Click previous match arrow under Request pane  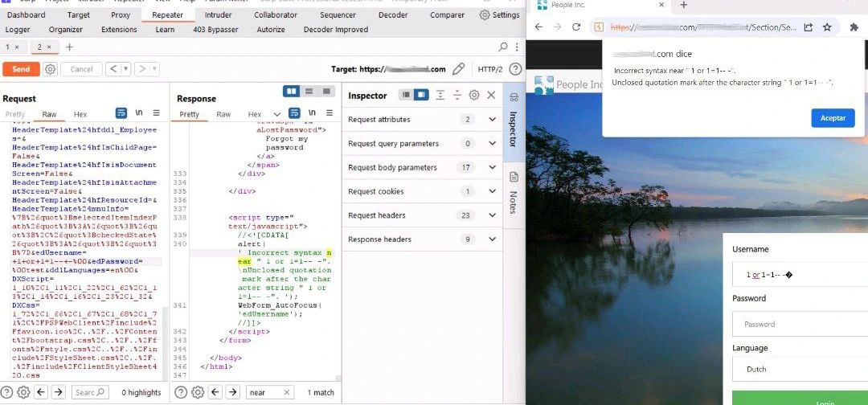coord(41,392)
